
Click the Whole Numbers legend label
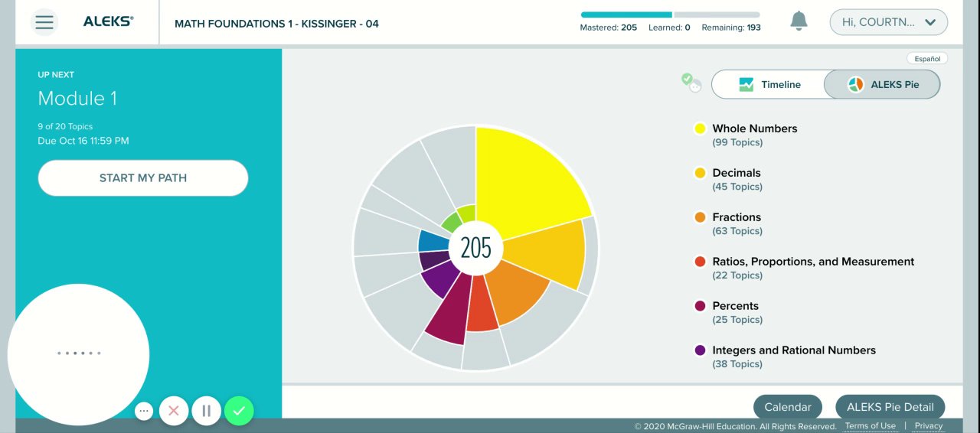pos(755,129)
